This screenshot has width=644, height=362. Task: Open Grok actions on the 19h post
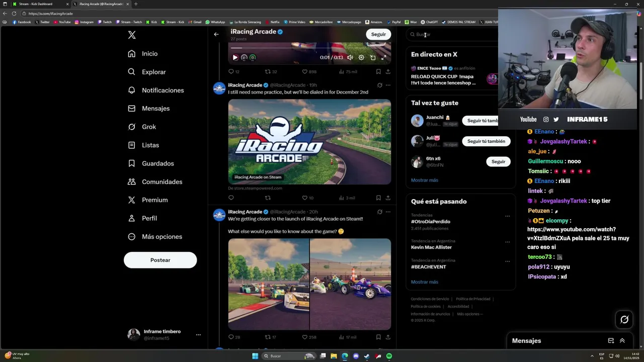coord(379,85)
